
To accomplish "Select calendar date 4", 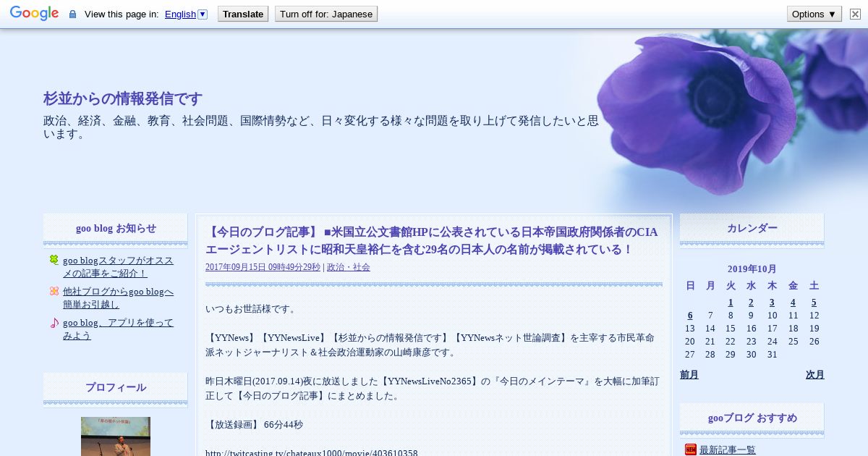I will pyautogui.click(x=793, y=303).
